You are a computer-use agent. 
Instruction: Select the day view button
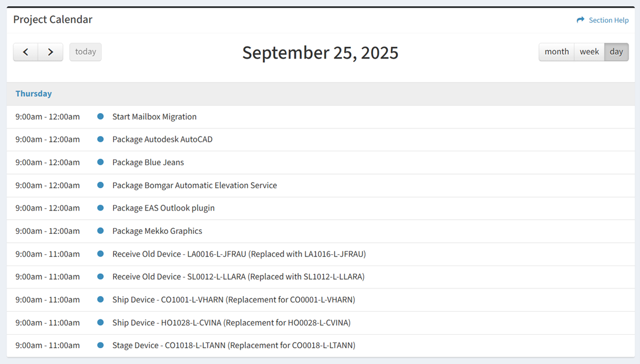tap(616, 52)
